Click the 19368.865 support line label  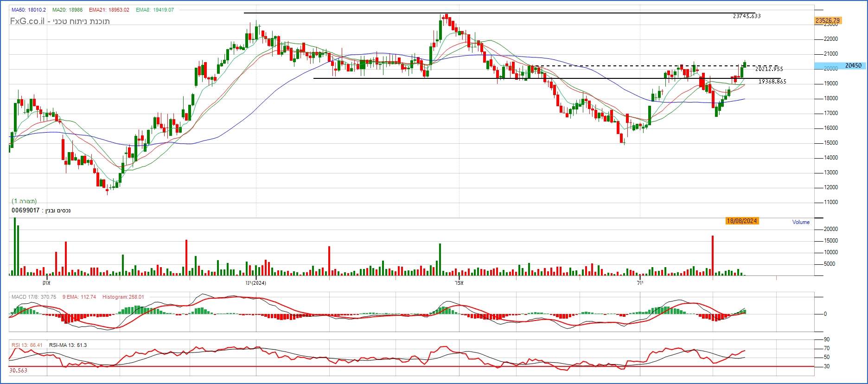772,82
